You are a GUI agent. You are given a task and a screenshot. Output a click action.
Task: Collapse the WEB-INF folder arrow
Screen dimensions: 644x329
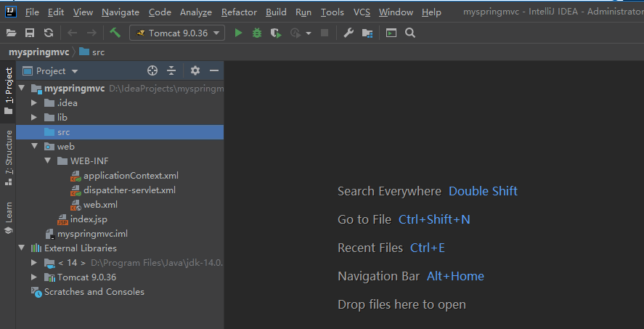pyautogui.click(x=48, y=161)
